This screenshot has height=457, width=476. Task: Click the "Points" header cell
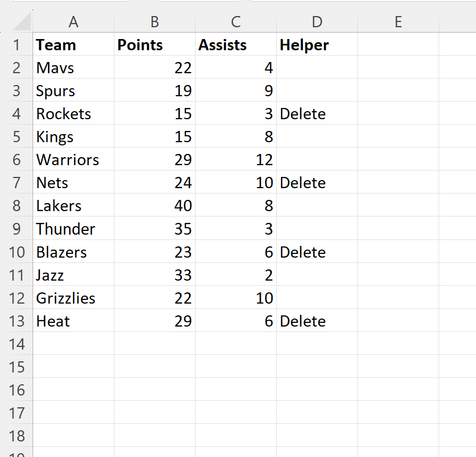pyautogui.click(x=154, y=45)
